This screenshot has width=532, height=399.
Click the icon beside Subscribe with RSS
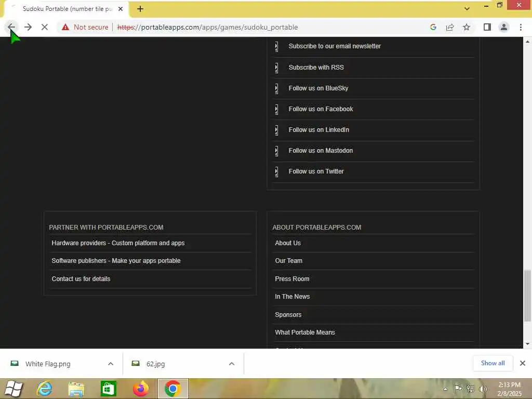tap(276, 68)
